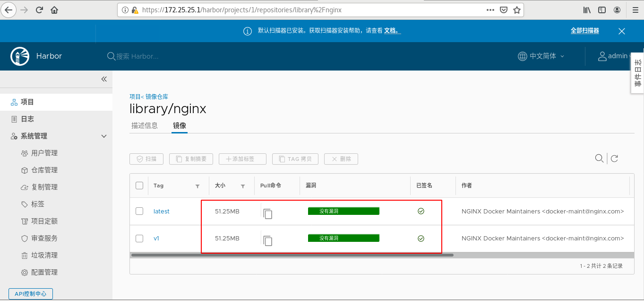Click the 漏洞 column header
The image size is (644, 301).
(x=311, y=186)
